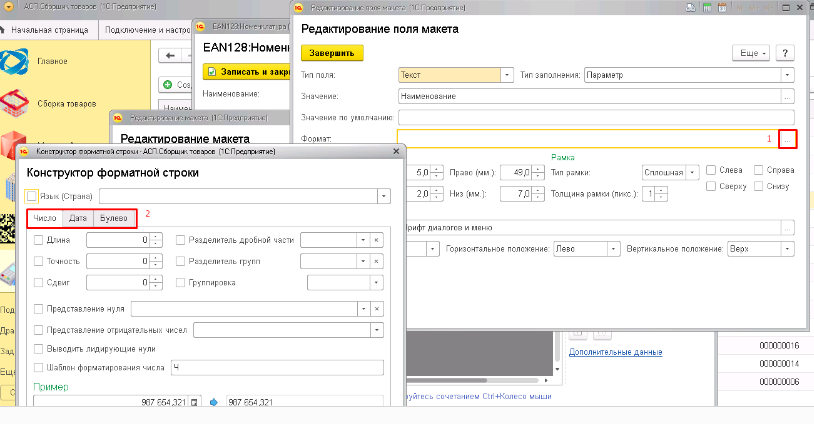This screenshot has width=814, height=424.
Task: Enable the Длина checkbox
Action: coord(38,240)
